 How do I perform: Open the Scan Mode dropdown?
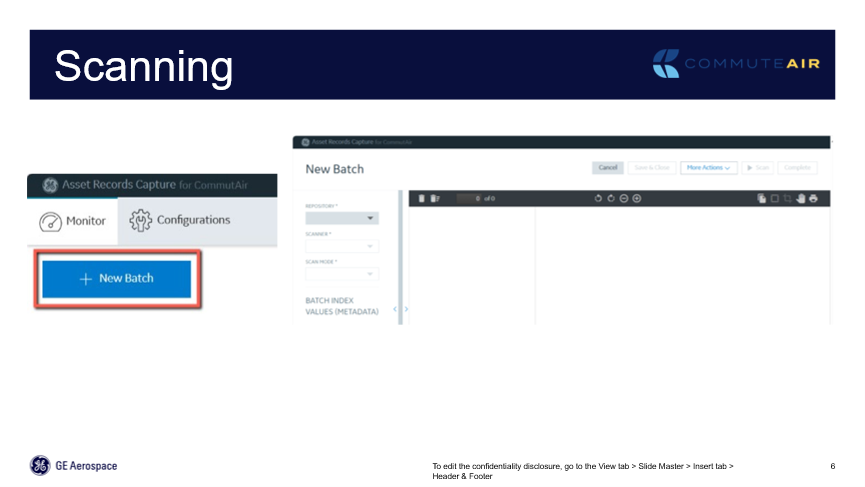[x=342, y=274]
